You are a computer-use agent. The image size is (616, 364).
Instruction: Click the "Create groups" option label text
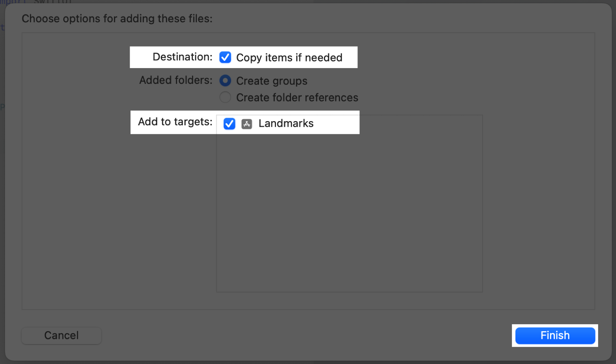(x=272, y=81)
